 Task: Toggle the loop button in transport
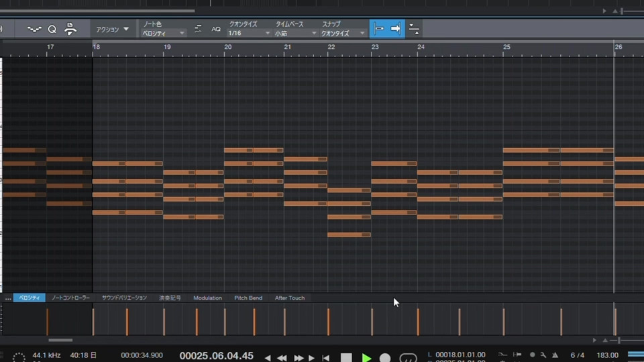point(408,357)
